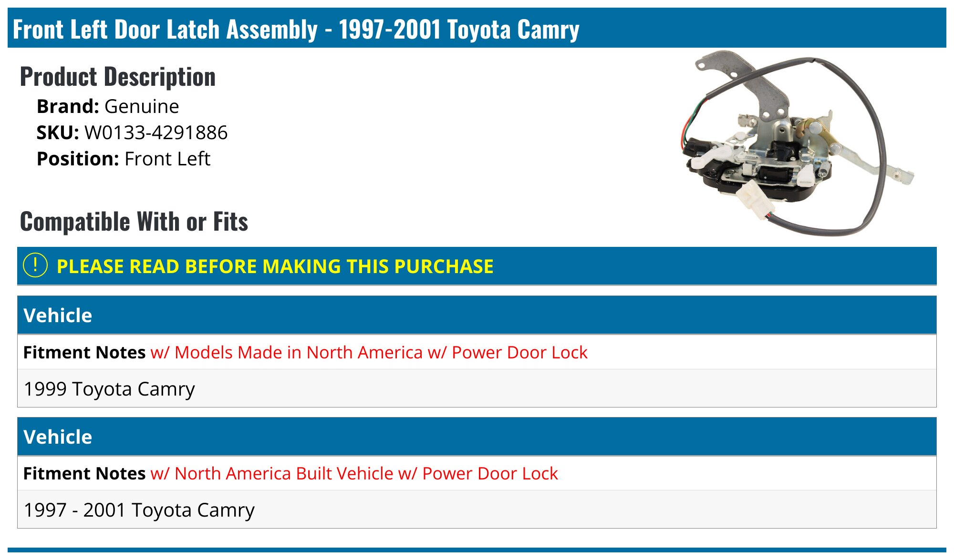Select the 1997 - 2001 Toyota Camry row

[477, 509]
